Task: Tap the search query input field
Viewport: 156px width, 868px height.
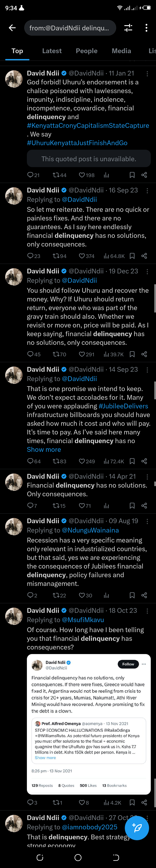Action: pos(70,28)
